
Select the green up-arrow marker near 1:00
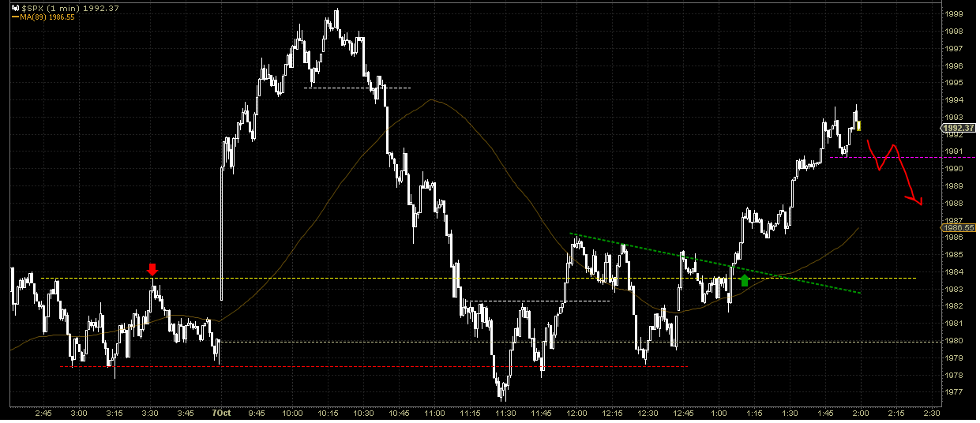click(745, 279)
